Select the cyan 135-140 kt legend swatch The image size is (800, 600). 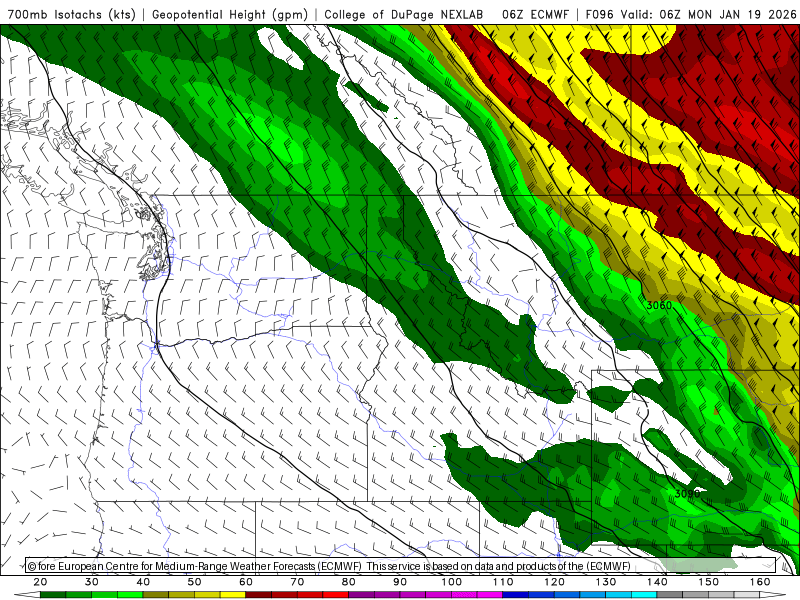pyautogui.click(x=644, y=594)
